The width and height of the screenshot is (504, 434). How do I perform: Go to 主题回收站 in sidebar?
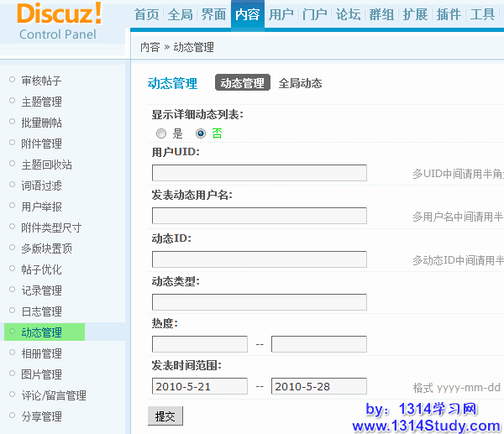pyautogui.click(x=46, y=165)
